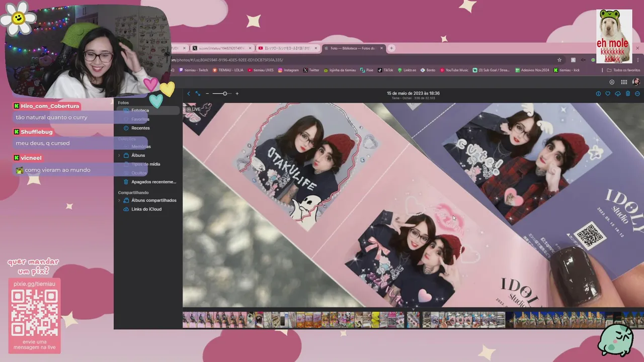Open the YouTube Music bookmark

pos(454,70)
